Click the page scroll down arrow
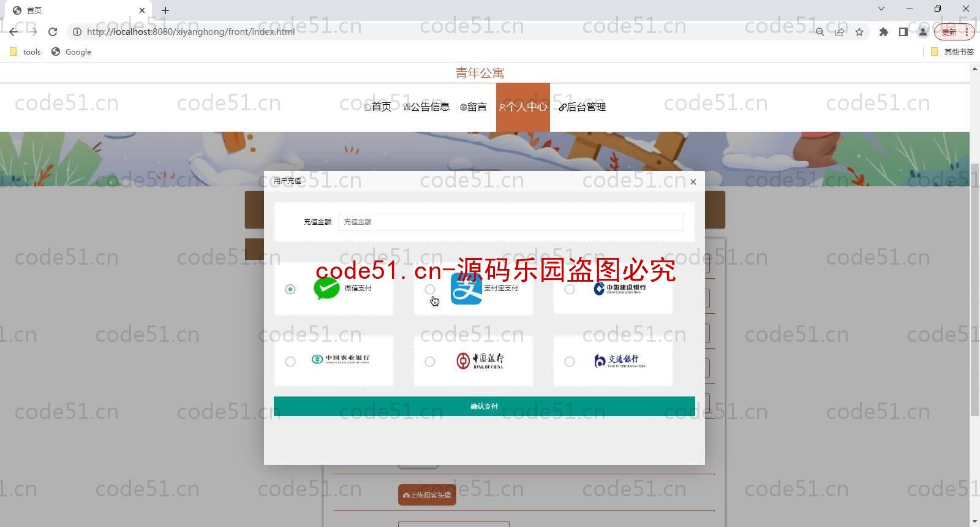Image resolution: width=980 pixels, height=527 pixels. 974,521
